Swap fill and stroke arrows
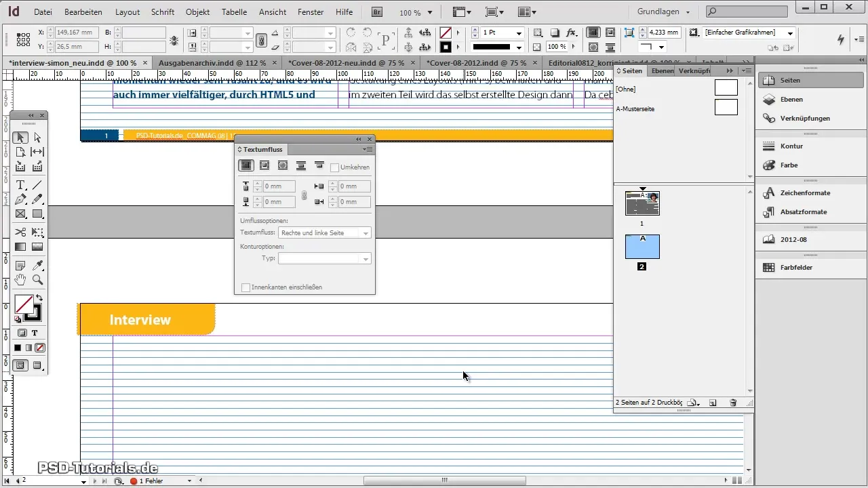Screen dimensions: 868x488 coord(39,298)
